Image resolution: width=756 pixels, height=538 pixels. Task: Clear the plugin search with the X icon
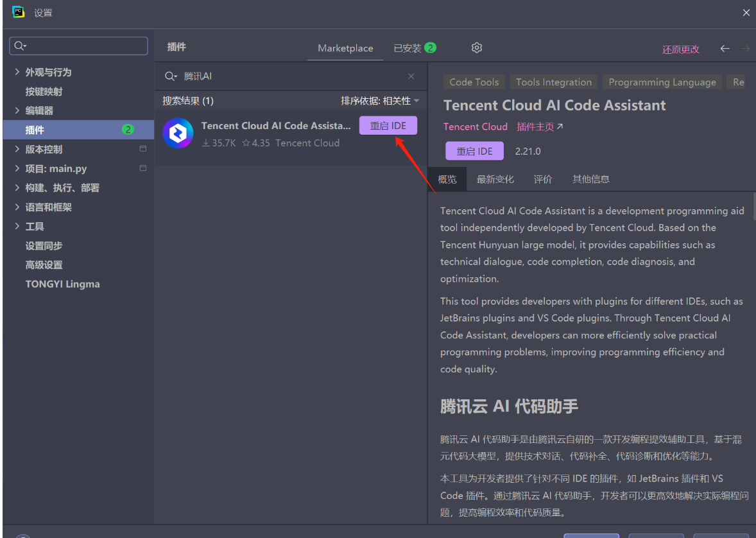tap(411, 76)
